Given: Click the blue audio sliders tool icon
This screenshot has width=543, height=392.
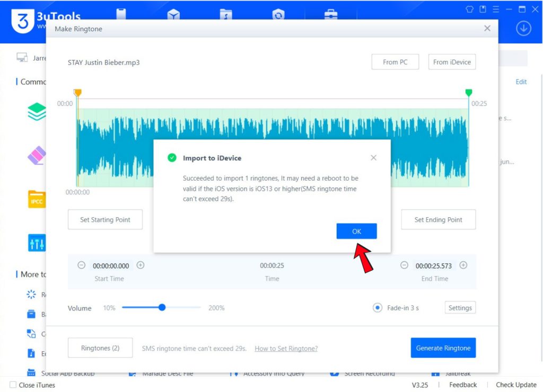Looking at the screenshot, I should 37,243.
